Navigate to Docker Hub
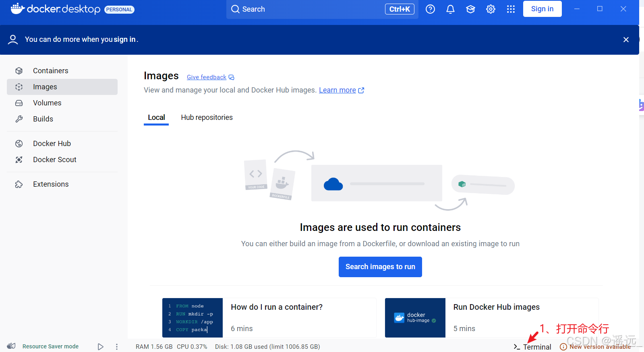644x352 pixels. pos(62,144)
